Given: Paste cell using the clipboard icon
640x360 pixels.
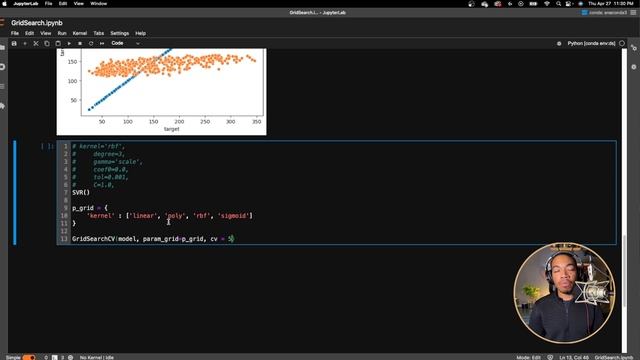Looking at the screenshot, I should coord(58,43).
